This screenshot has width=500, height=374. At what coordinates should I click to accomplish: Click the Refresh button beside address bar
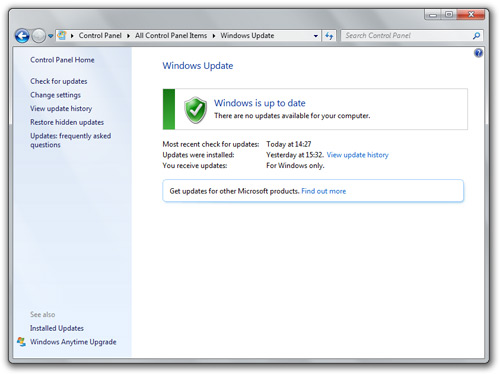(x=329, y=36)
